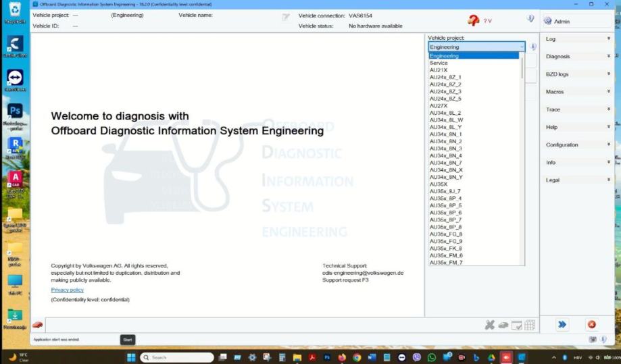Pick AU24x_8Z_1 from the project list

(x=474, y=77)
